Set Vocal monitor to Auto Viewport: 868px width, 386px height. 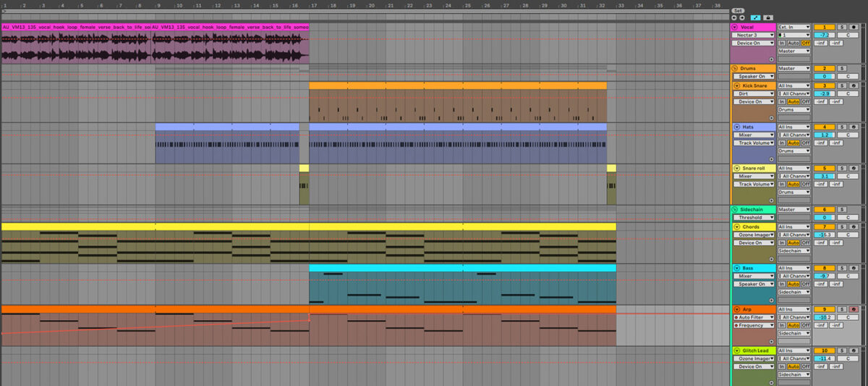coord(793,43)
